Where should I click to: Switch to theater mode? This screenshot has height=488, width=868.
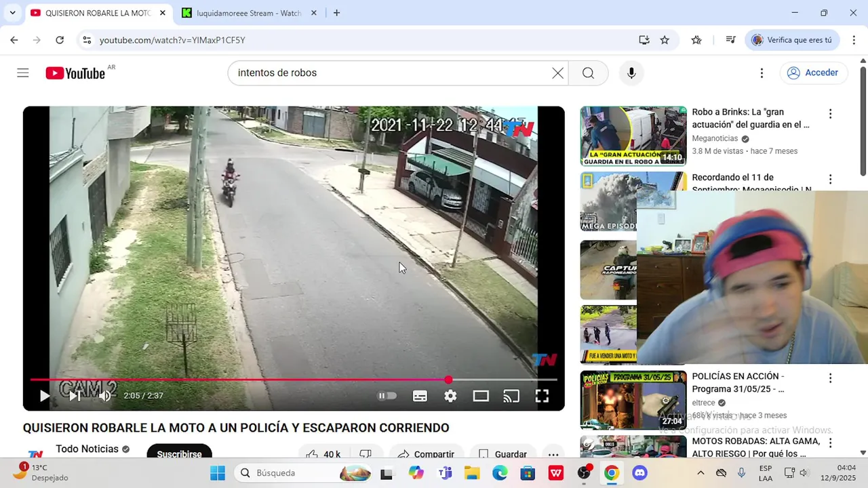coord(481,396)
